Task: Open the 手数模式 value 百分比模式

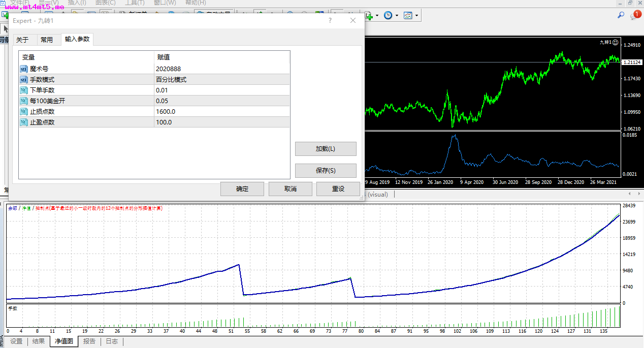Action: (222, 79)
